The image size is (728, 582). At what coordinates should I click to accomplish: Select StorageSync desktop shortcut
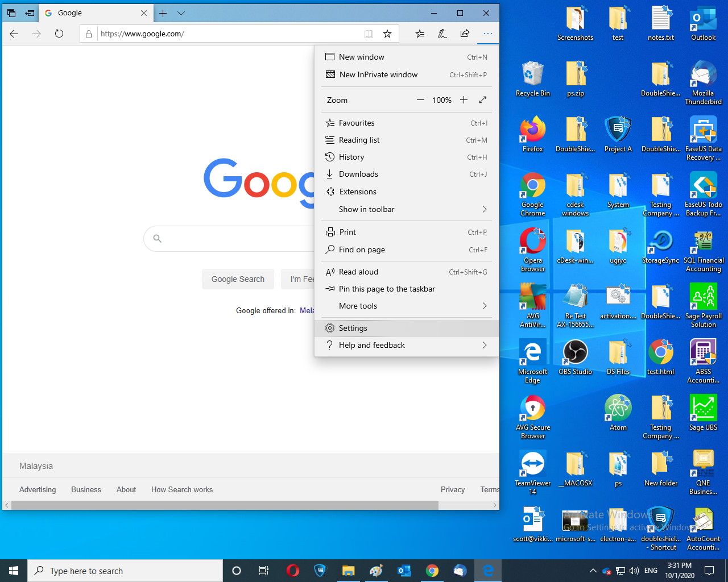pyautogui.click(x=661, y=246)
